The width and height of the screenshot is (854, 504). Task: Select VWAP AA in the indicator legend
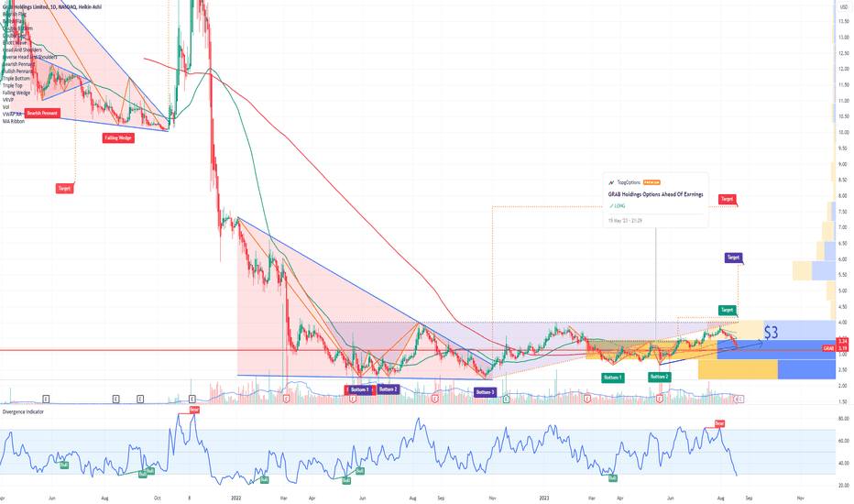pyautogui.click(x=12, y=114)
